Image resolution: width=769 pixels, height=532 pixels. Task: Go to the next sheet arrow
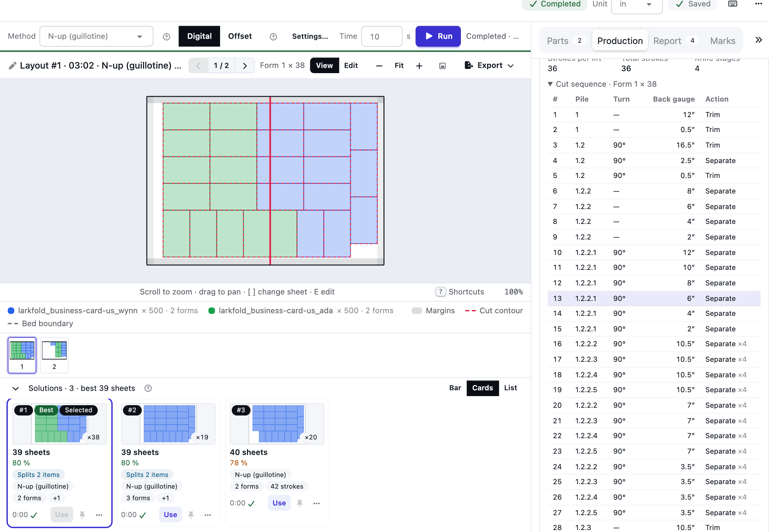(245, 66)
